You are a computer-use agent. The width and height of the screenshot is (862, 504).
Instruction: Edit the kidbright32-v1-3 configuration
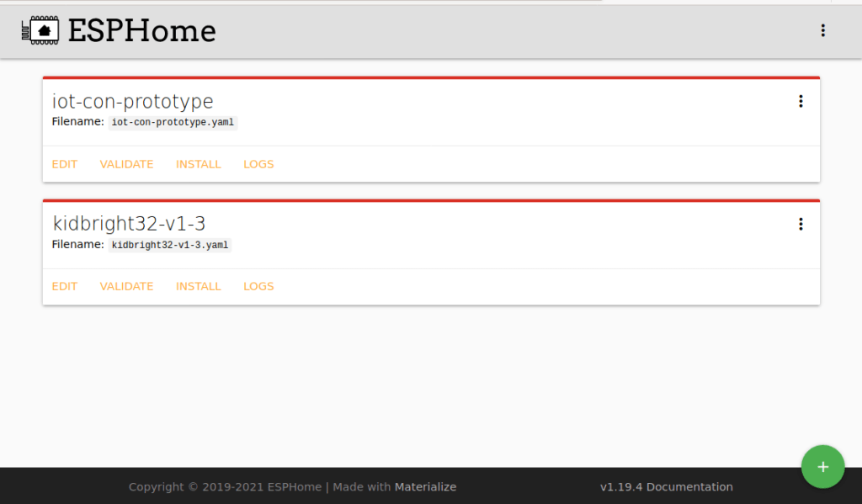(x=65, y=286)
